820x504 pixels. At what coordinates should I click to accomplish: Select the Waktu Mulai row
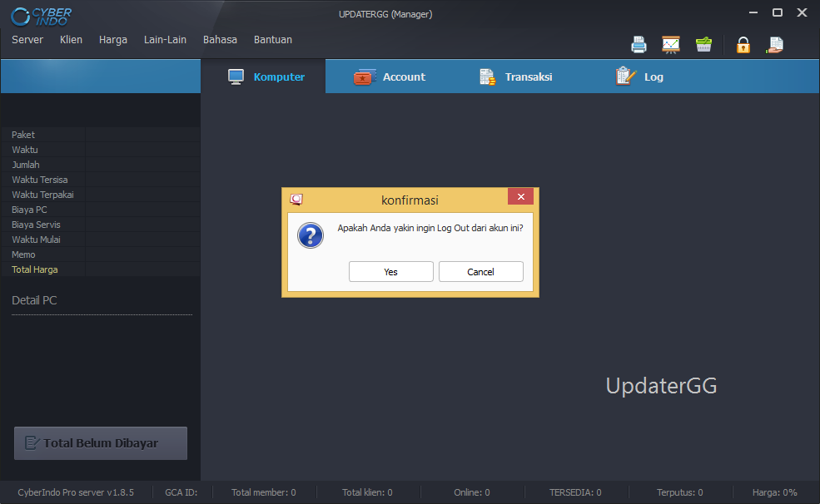tap(101, 240)
